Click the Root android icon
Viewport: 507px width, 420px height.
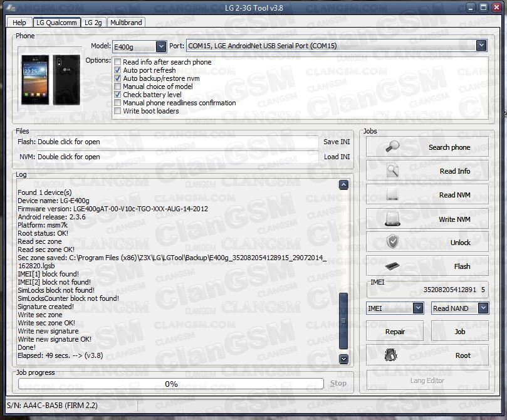pyautogui.click(x=391, y=355)
